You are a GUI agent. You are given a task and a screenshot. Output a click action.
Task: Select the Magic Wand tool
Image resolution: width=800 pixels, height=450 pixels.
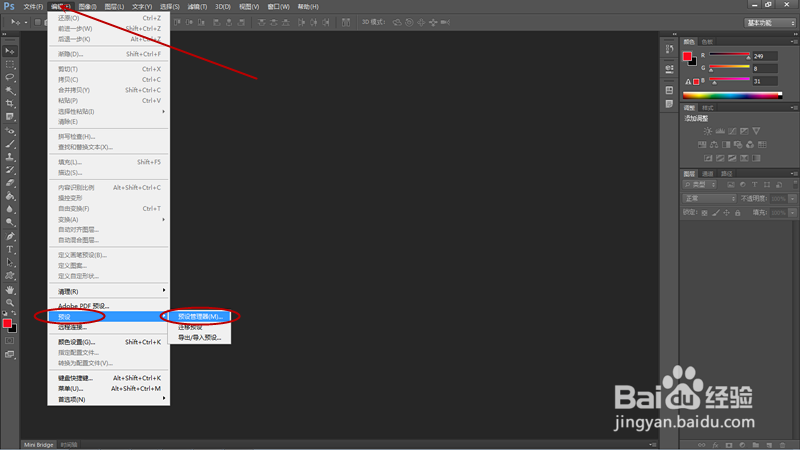[x=10, y=90]
